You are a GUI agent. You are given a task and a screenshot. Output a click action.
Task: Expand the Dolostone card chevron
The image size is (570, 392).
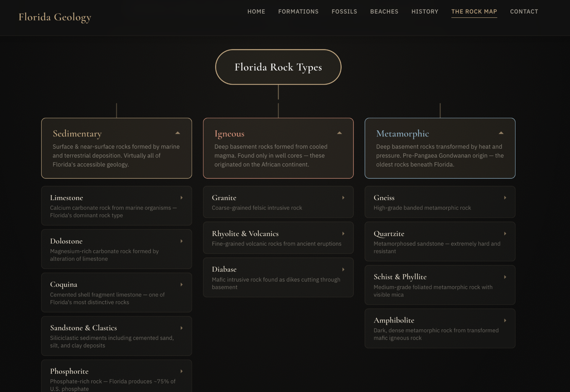[182, 241]
